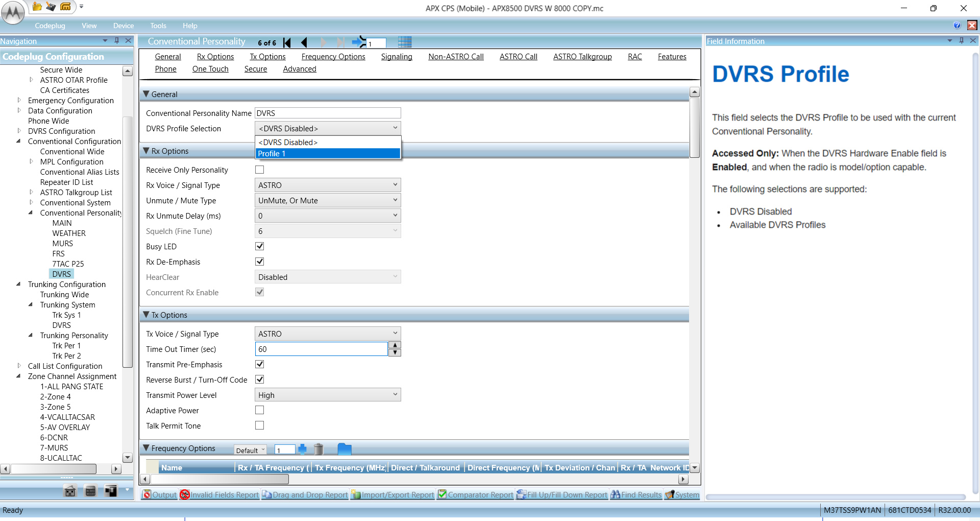Screen dimensions: 980x521
Task: Open the Drag and Drop Report tab
Action: (305, 494)
